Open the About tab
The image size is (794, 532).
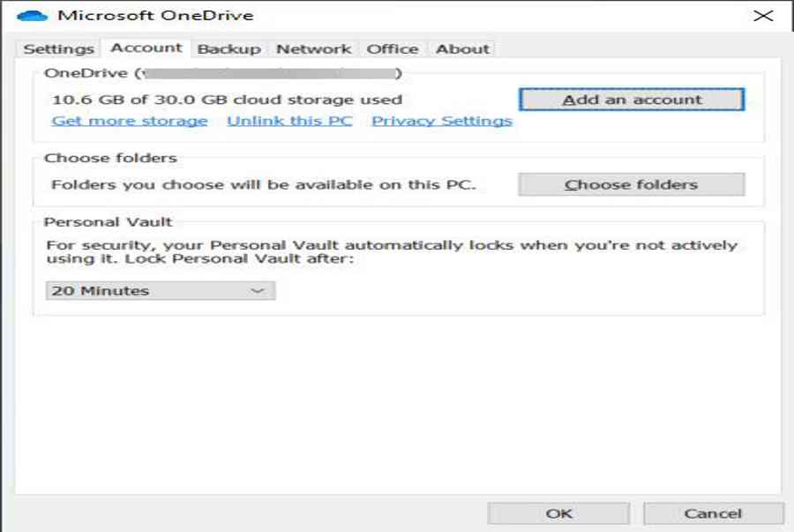coord(462,49)
